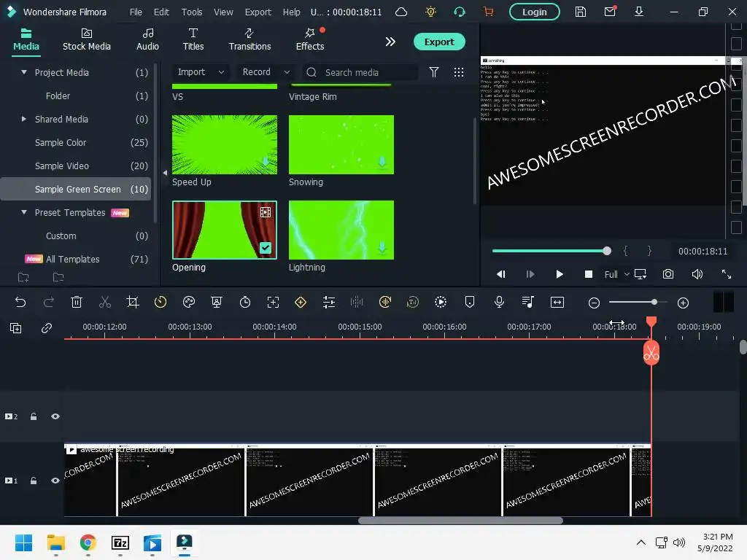
Task: Click the audio stretch waveform icon
Action: [x=357, y=303]
